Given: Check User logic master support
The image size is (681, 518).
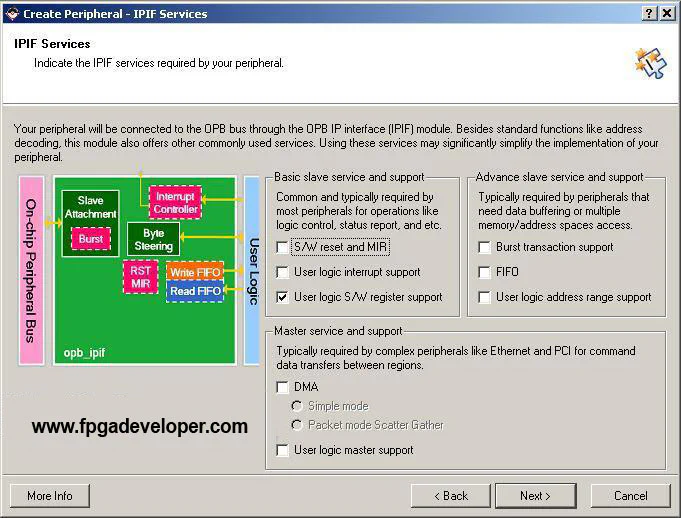Looking at the screenshot, I should (283, 450).
